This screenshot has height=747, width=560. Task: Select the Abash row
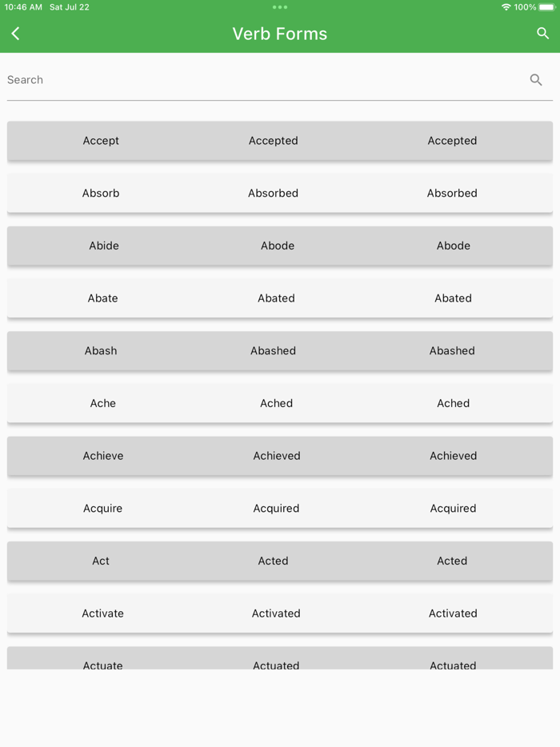point(279,350)
